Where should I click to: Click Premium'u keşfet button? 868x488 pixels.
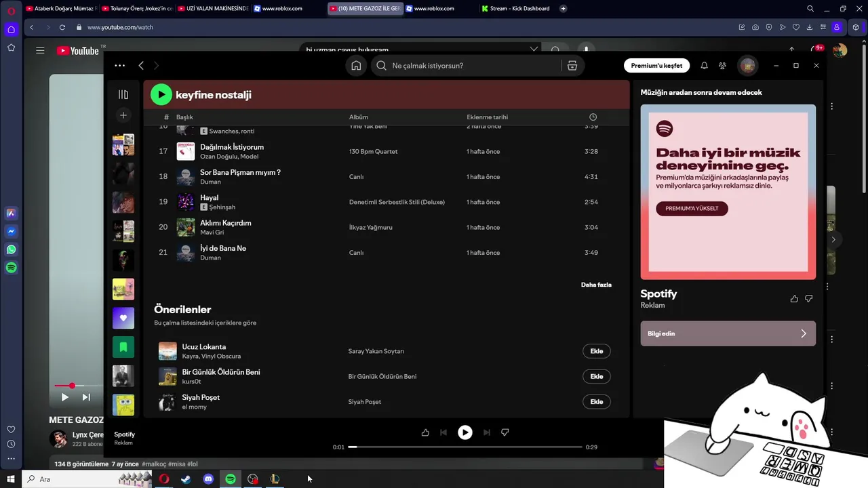point(656,66)
